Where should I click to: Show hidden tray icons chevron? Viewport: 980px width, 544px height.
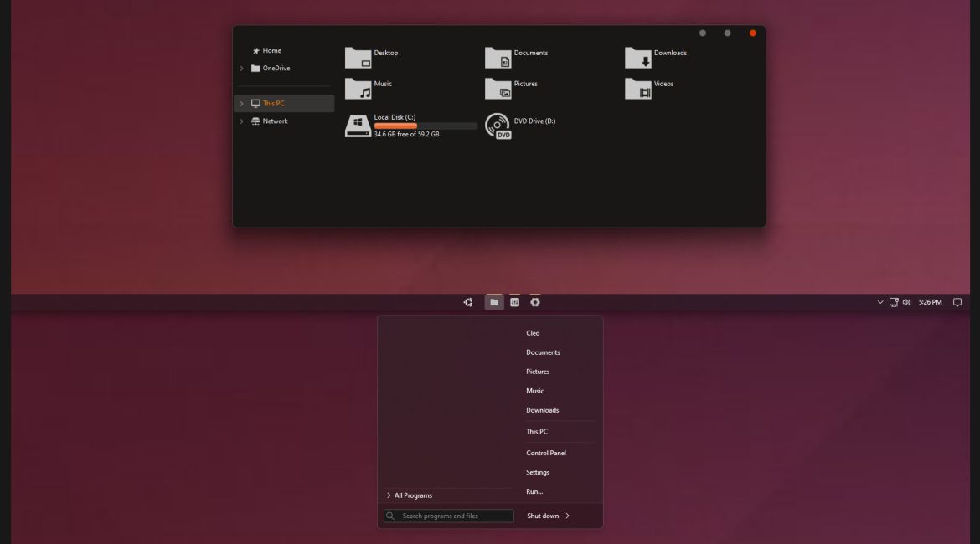880,302
